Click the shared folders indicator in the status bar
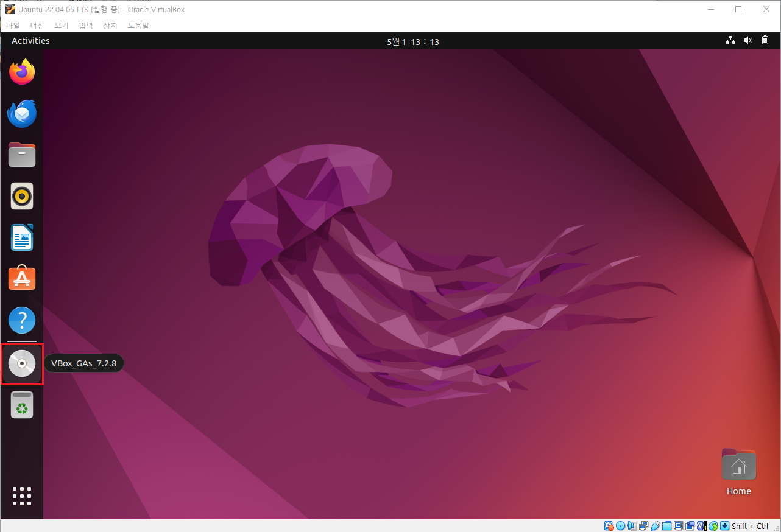Image resolution: width=781 pixels, height=532 pixels. (x=666, y=526)
